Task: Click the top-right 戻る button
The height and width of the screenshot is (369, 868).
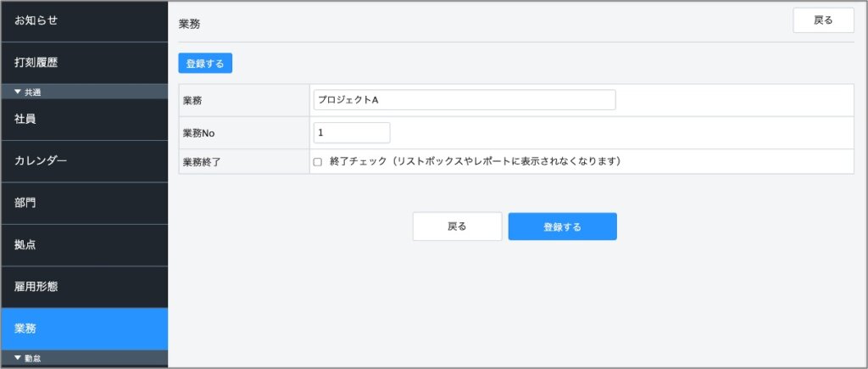Action: coord(822,20)
